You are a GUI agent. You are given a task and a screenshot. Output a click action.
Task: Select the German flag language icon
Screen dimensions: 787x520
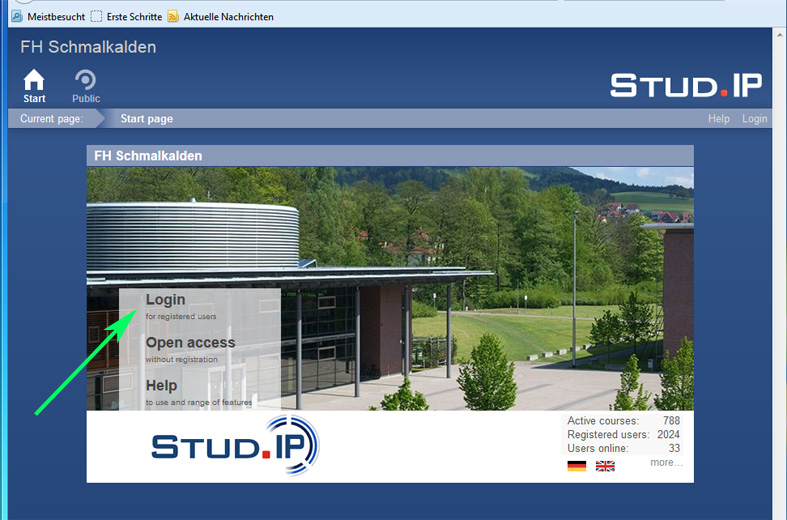click(x=577, y=466)
